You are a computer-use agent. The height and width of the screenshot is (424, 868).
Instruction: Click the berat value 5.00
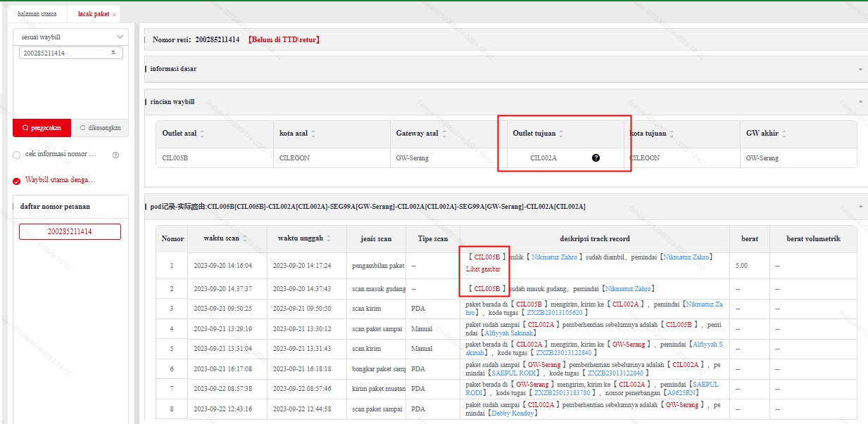coord(742,266)
